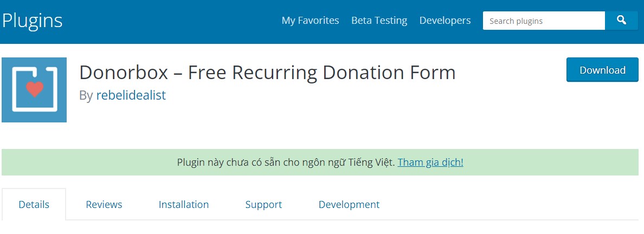The image size is (644, 234).
Task: Switch to the Development tab
Action: (x=349, y=204)
